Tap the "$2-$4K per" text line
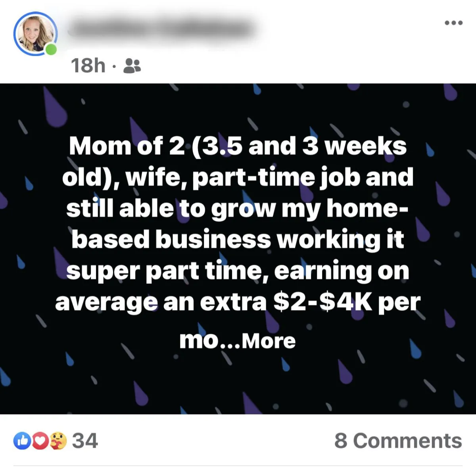 click(x=347, y=302)
